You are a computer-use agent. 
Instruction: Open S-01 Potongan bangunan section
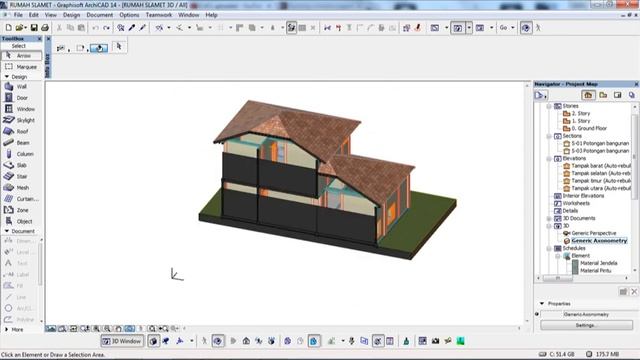600,144
